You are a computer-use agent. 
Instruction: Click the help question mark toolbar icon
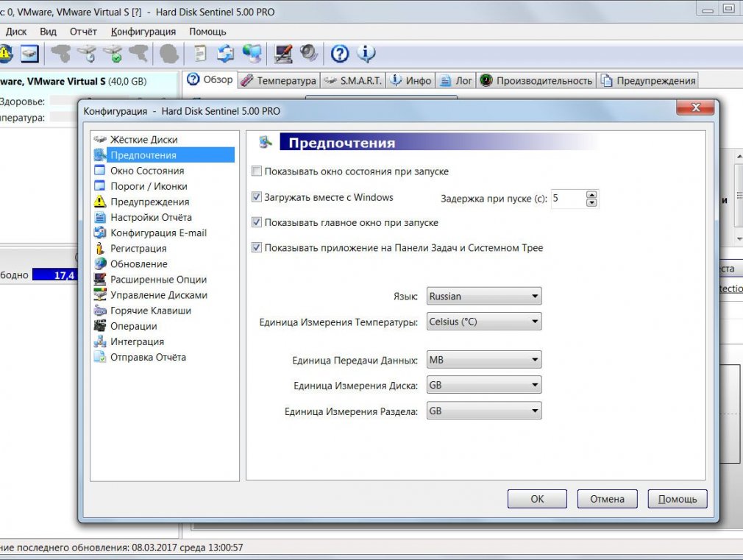340,54
